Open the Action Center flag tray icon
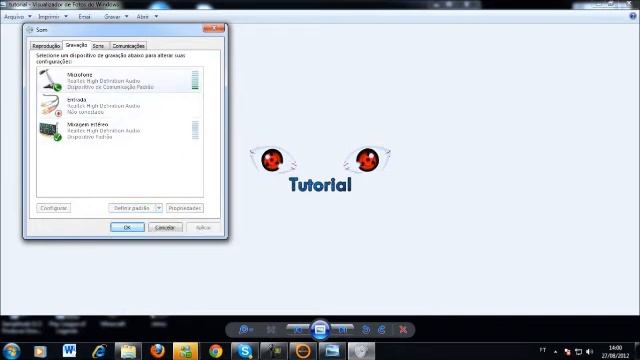Image resolution: width=640 pixels, height=360 pixels. tap(567, 352)
